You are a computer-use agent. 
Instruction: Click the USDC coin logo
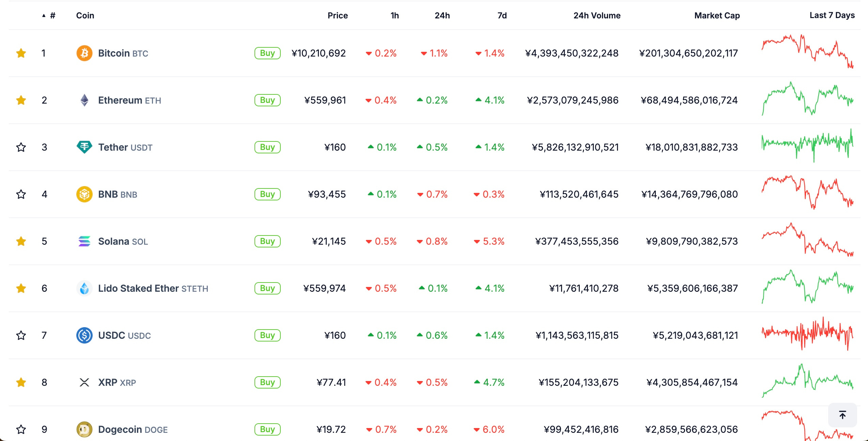tap(84, 335)
